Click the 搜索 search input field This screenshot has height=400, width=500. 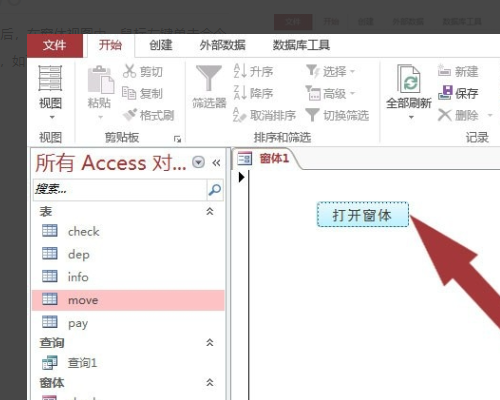coord(120,189)
